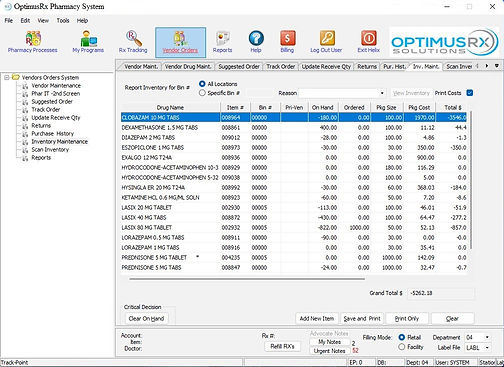The image size is (504, 367).
Task: Click Specific Bin # input field
Action: [x=259, y=93]
